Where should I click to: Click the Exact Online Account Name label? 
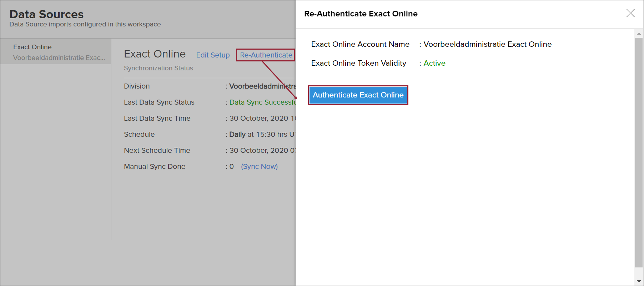(x=360, y=44)
